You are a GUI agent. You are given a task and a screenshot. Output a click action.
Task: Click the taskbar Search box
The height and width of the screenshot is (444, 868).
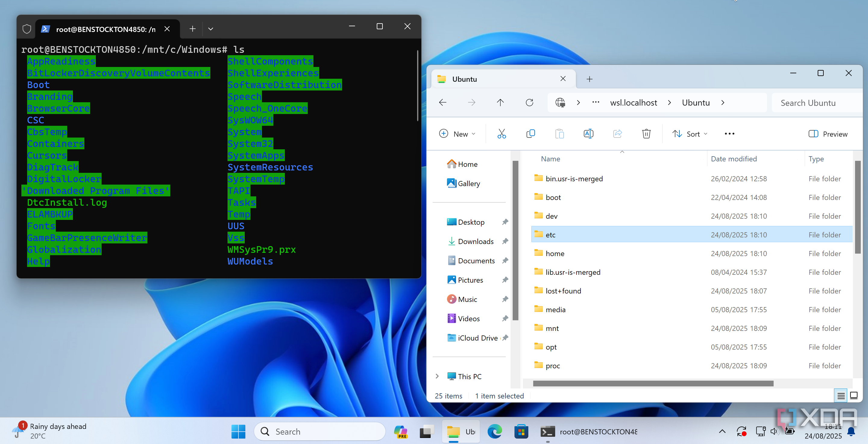click(319, 432)
